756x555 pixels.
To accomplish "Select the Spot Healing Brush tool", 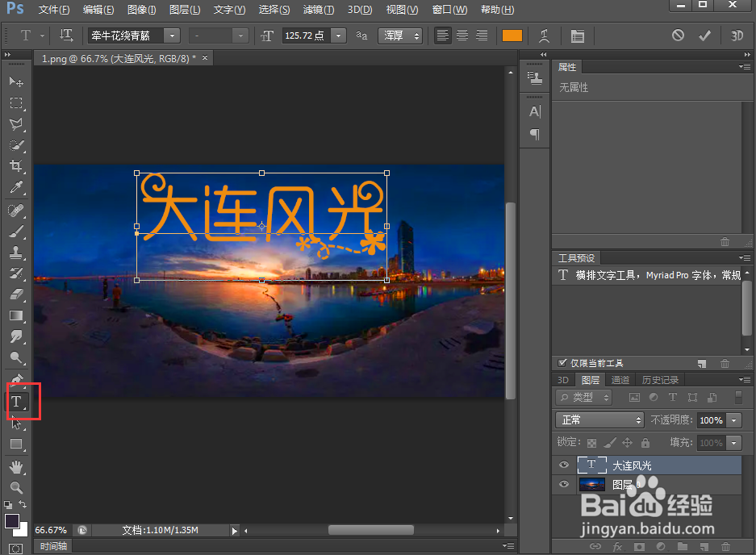I will [16, 211].
